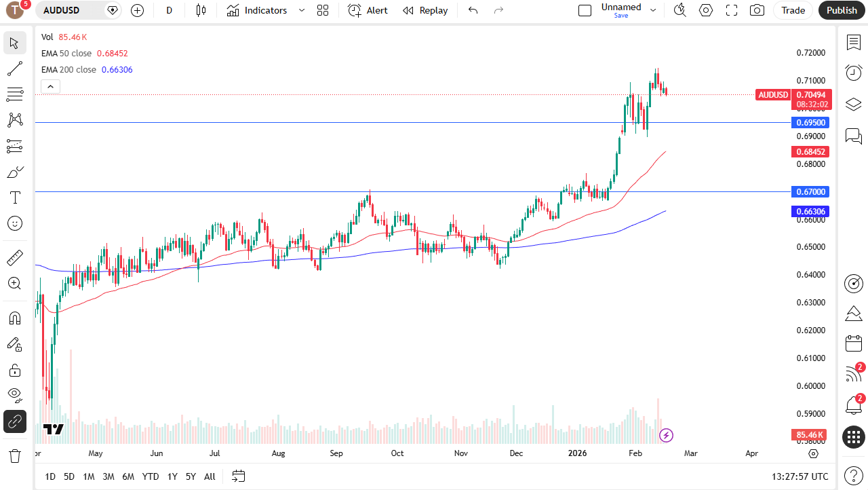Select the text annotation tool
Viewport: 868px width, 490px height.
pyautogui.click(x=15, y=197)
